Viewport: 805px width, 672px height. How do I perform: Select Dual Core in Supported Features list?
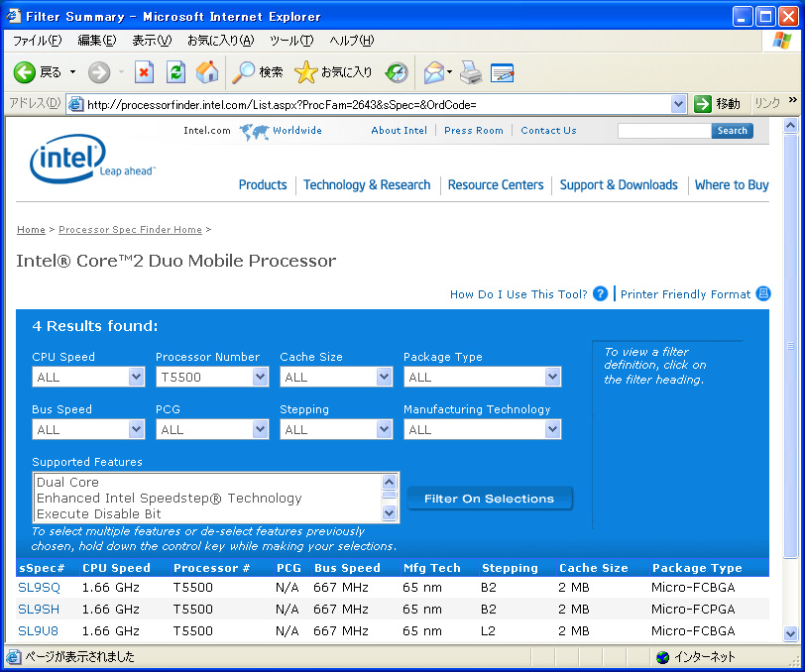click(x=67, y=483)
